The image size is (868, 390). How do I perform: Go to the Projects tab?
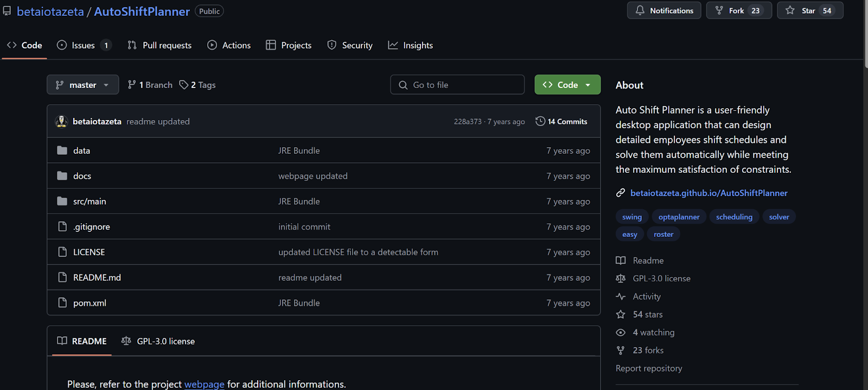pos(289,45)
